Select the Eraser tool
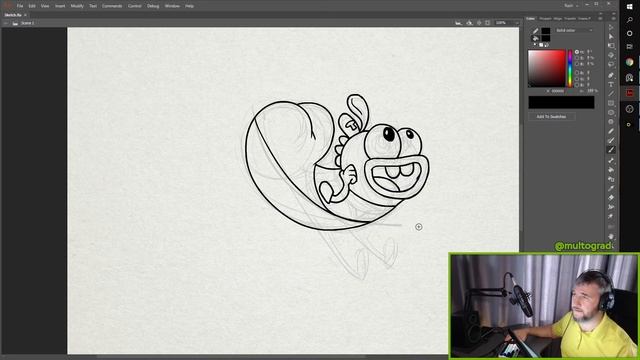Screen dimensions: 640x360 pos(611,198)
